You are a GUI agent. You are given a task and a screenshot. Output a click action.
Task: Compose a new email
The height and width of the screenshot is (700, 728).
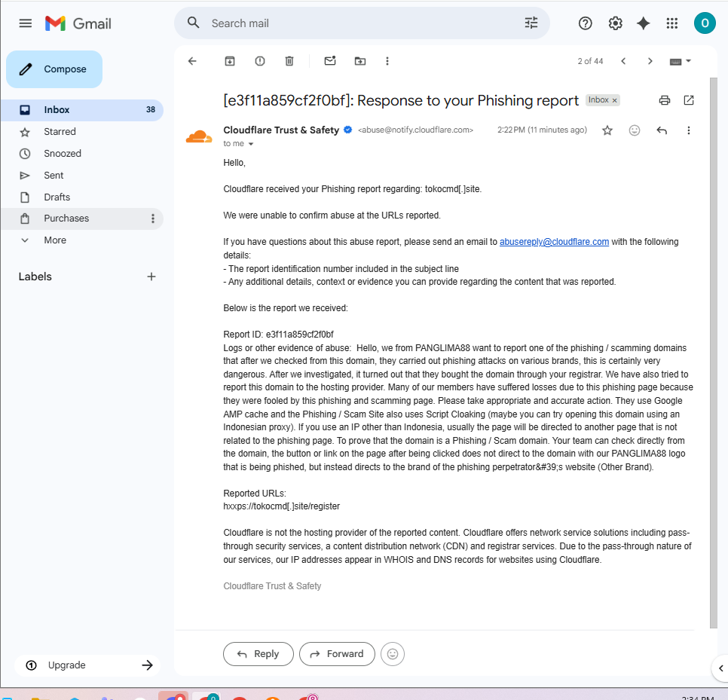point(54,69)
